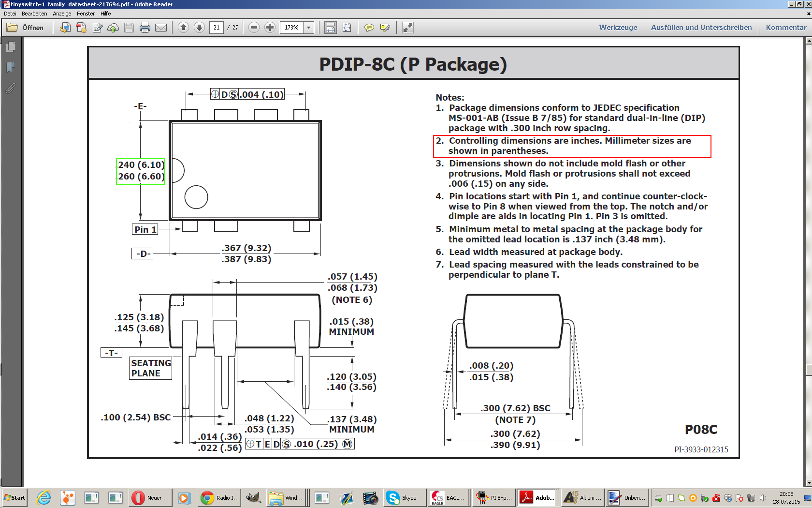Go to previous page with up arrow

point(183,28)
